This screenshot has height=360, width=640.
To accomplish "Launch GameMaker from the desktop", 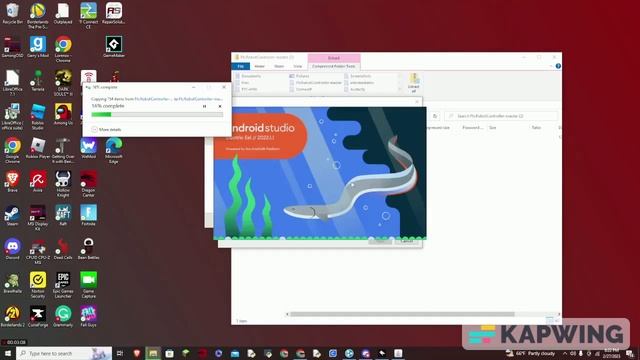I will [x=114, y=47].
